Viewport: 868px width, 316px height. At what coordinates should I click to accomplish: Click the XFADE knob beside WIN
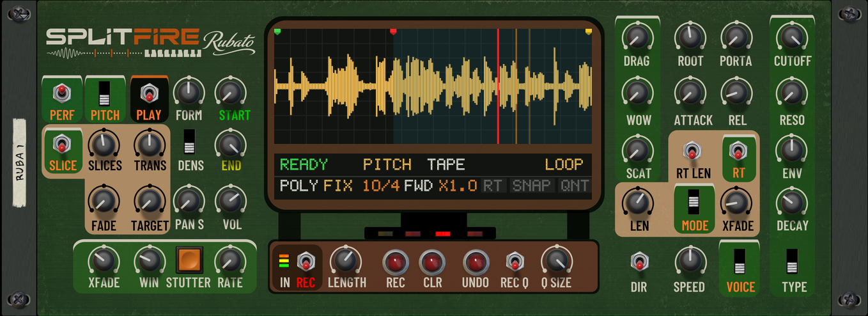pyautogui.click(x=104, y=261)
